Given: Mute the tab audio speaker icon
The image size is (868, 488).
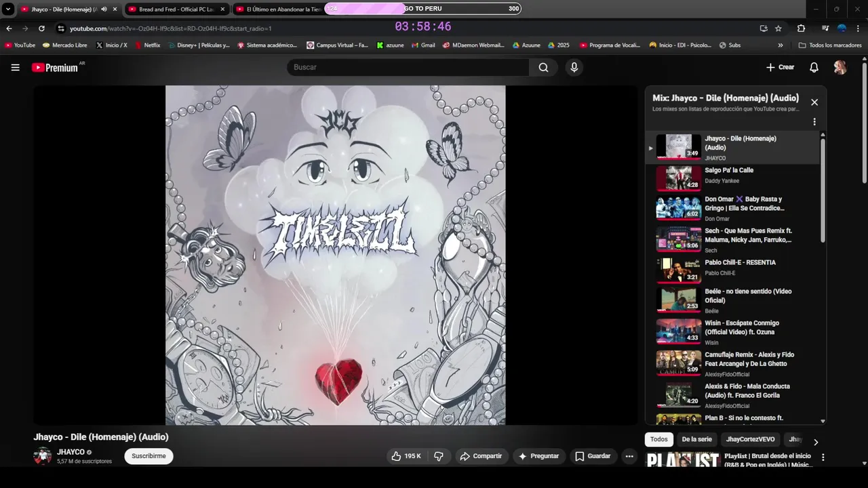Looking at the screenshot, I should 104,9.
